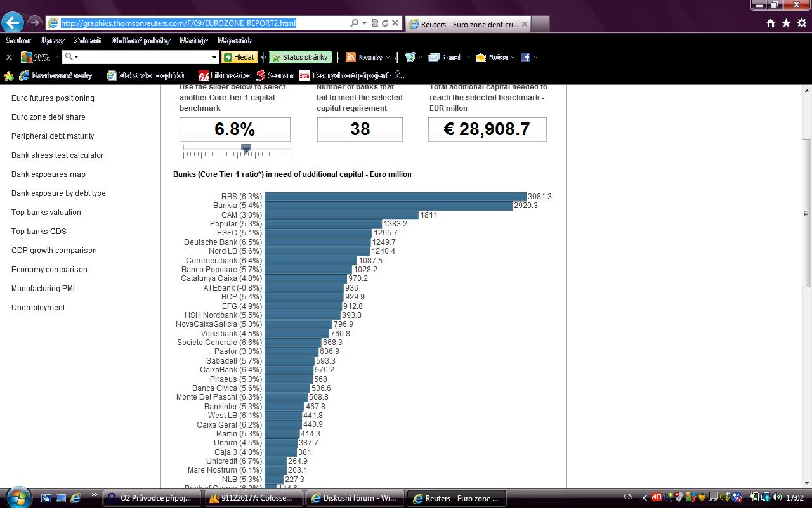This screenshot has width=812, height=524.
Task: Click the refresh icon in the address bar
Action: [384, 23]
